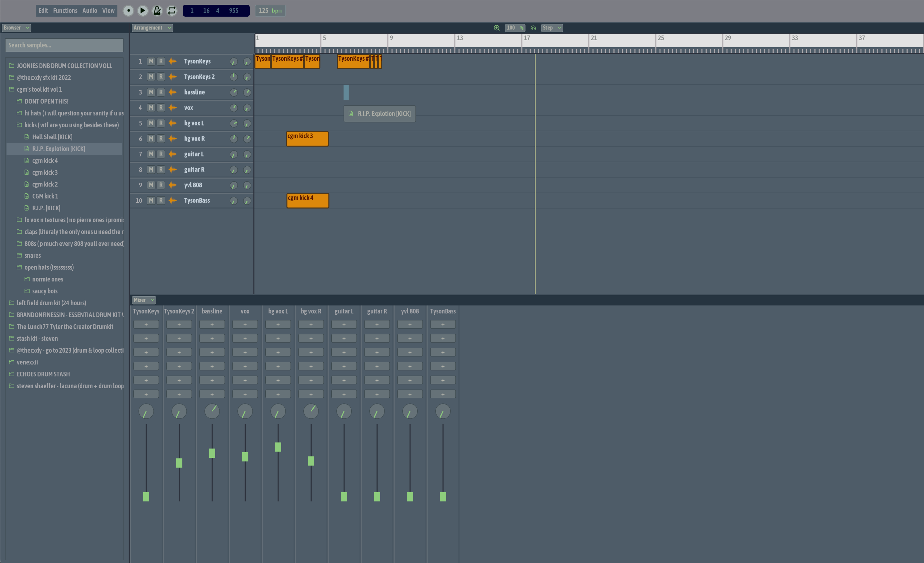Click the Search samples input field
The width and height of the screenshot is (924, 563).
point(64,45)
